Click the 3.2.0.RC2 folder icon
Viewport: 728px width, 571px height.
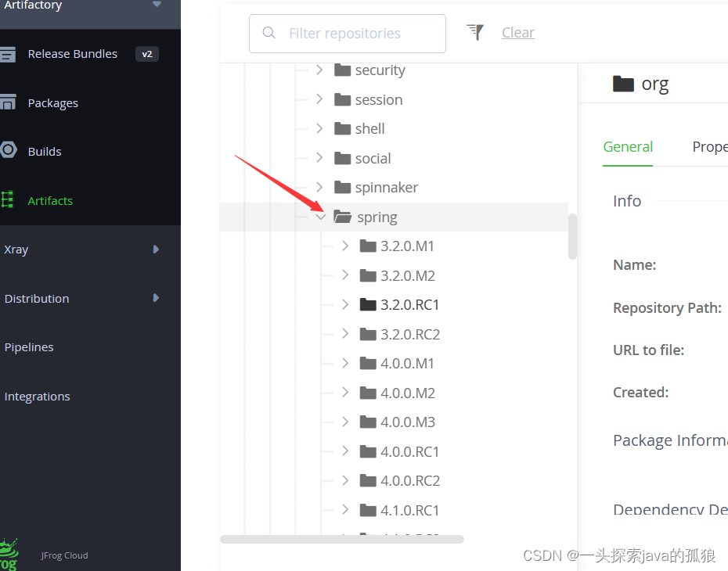pos(368,334)
